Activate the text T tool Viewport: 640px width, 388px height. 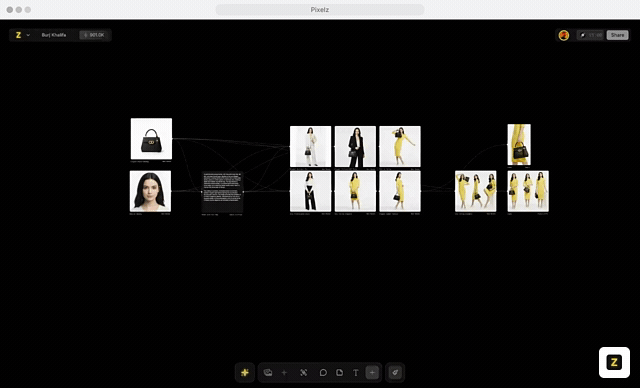356,372
